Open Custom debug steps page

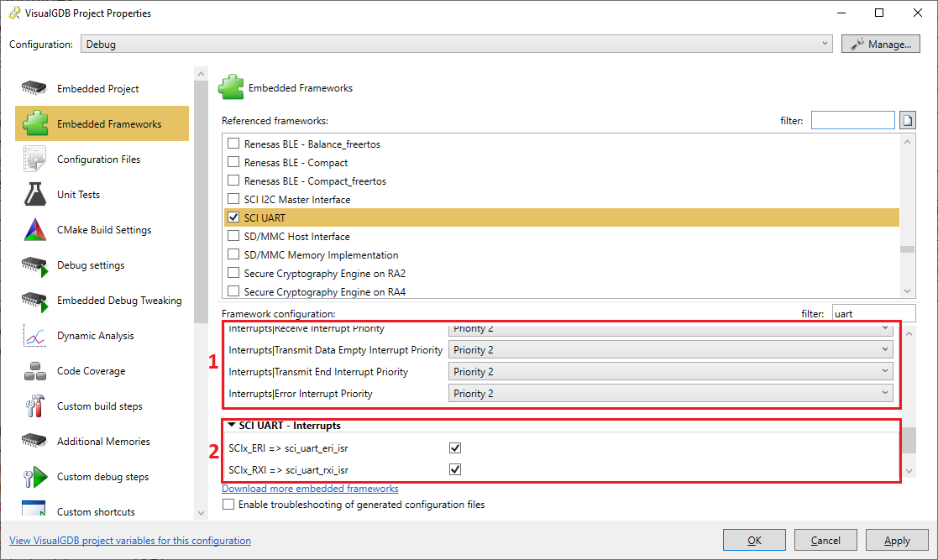point(102,477)
